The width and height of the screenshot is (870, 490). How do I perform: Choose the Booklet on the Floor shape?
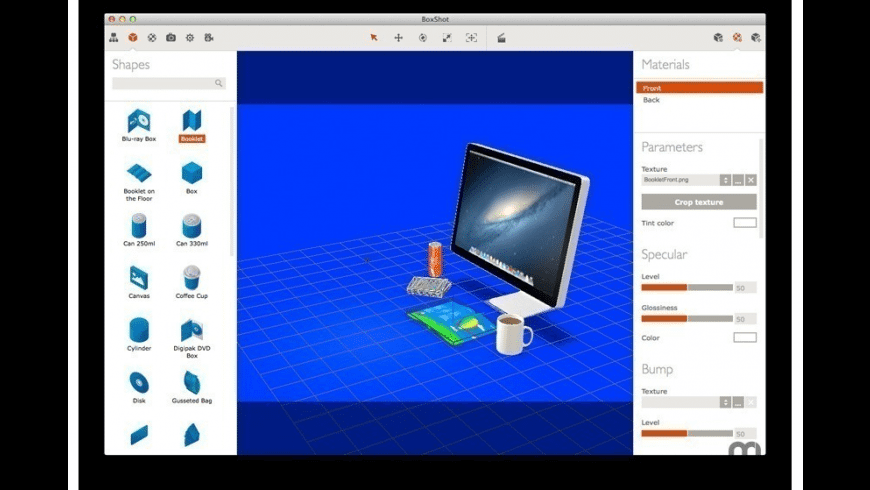(x=139, y=183)
